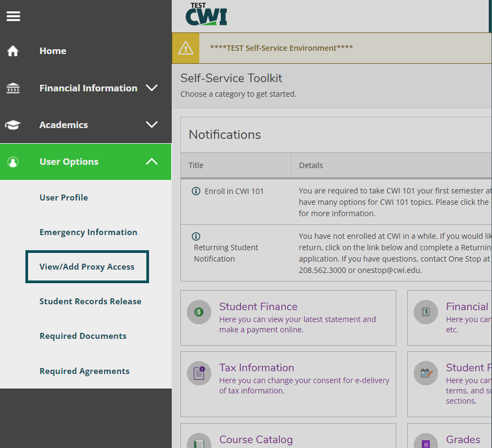Click the Financial Information bank icon
Screen dimensions: 492x448
pyautogui.click(x=13, y=88)
